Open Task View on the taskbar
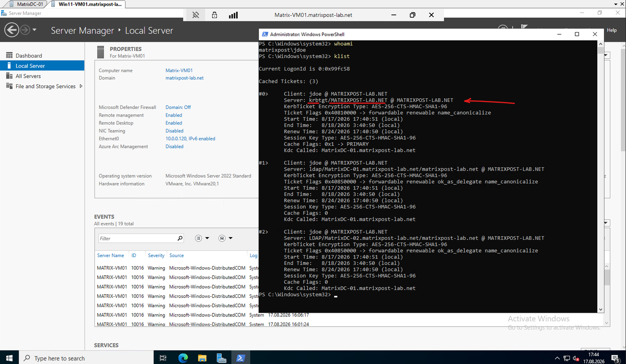 click(163, 358)
